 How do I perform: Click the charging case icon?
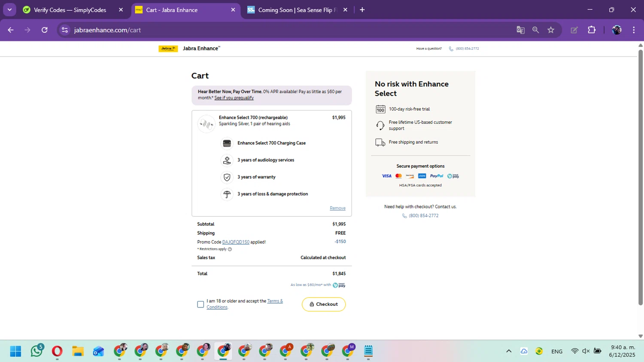(x=227, y=143)
